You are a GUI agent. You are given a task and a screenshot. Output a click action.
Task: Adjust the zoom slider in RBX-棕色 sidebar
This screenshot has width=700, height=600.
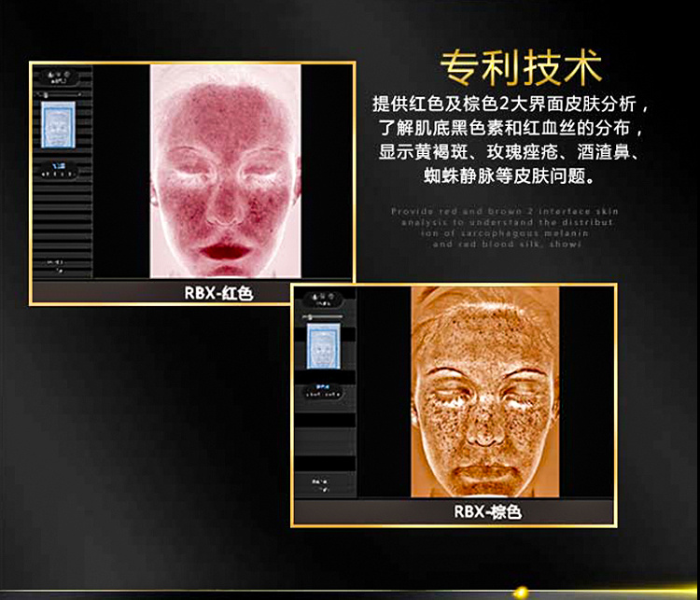tap(323, 317)
